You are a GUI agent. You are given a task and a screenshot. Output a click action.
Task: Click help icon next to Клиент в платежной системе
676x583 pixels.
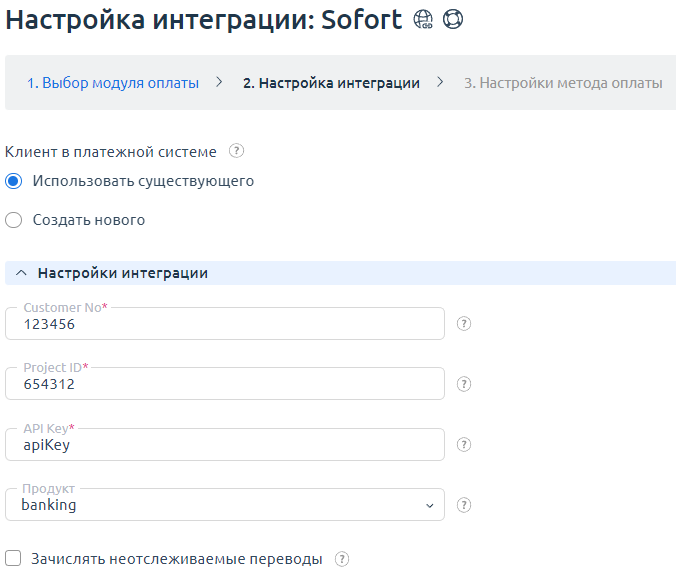(236, 152)
